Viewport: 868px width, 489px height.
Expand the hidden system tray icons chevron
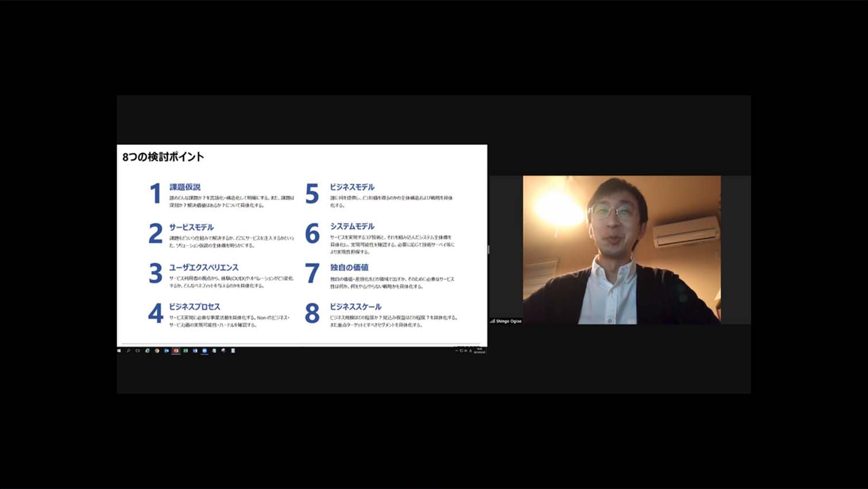[x=456, y=350]
